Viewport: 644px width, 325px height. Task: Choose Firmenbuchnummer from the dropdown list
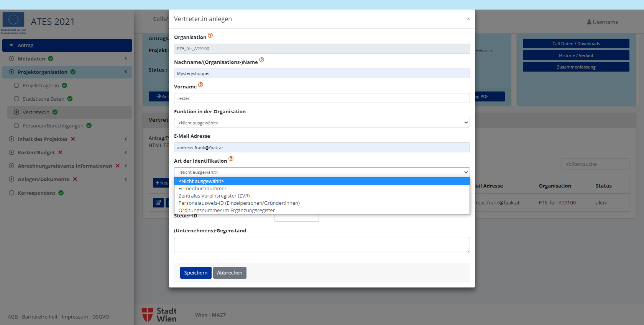click(x=202, y=188)
